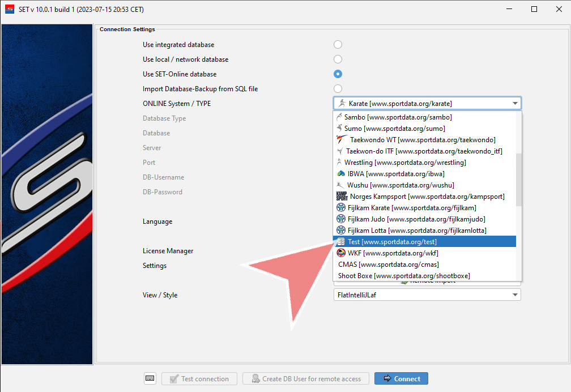Pick CMAS entry in the dropdown list

388,265
